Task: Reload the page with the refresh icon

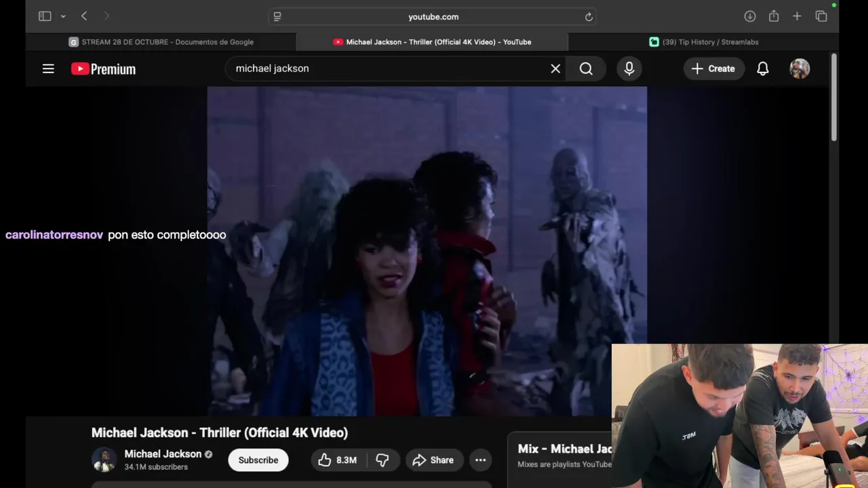Action: coord(589,17)
